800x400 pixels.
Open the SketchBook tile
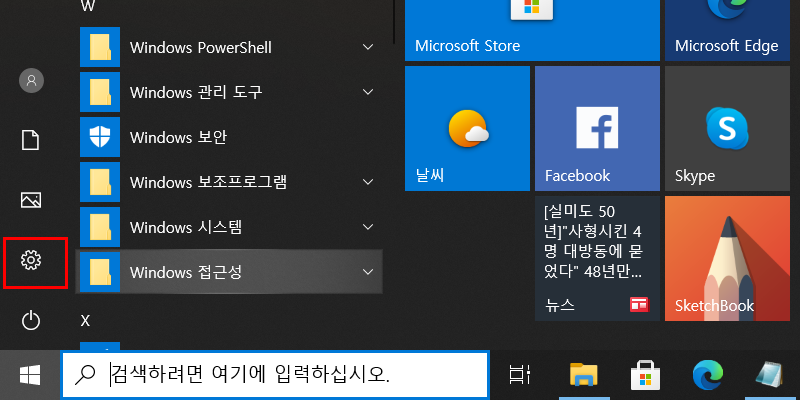[x=727, y=259]
